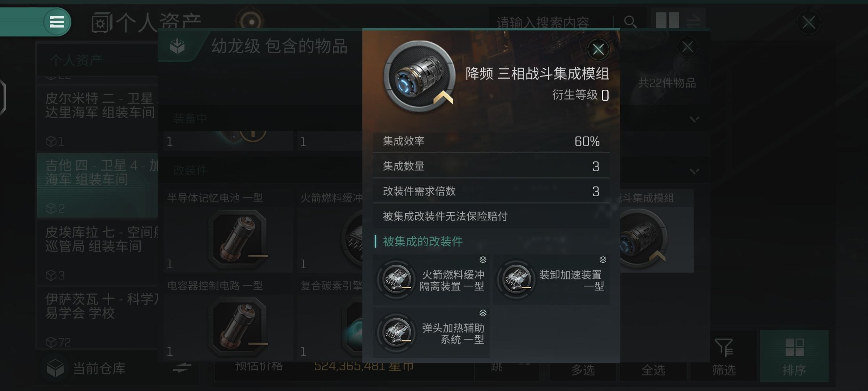Close the module detail popup
Viewport: 868px width, 391px height.
(598, 49)
